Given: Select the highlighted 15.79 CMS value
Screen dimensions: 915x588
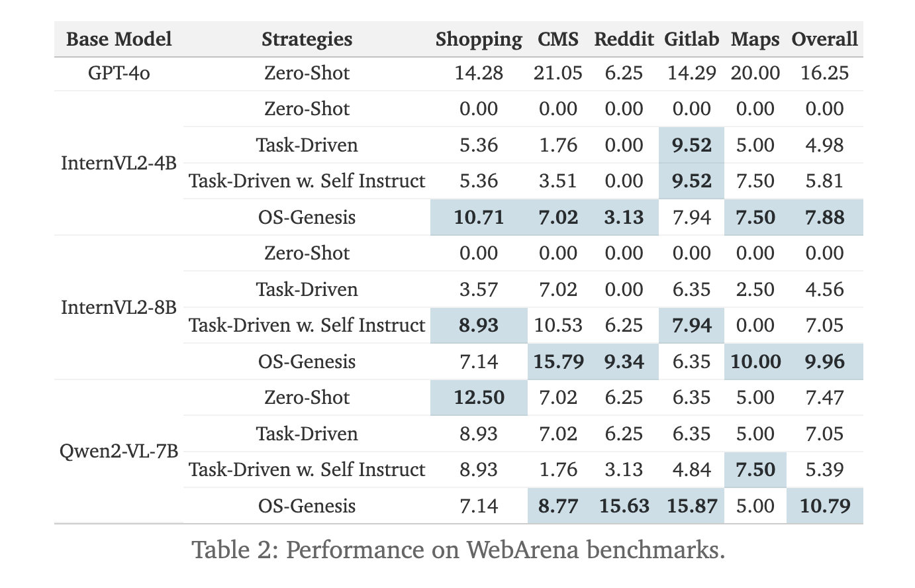Looking at the screenshot, I should (557, 362).
